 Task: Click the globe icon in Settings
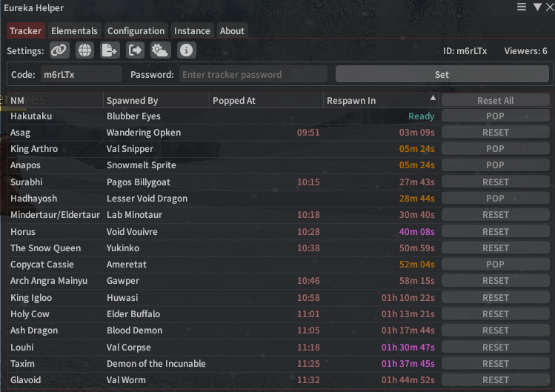coord(84,50)
